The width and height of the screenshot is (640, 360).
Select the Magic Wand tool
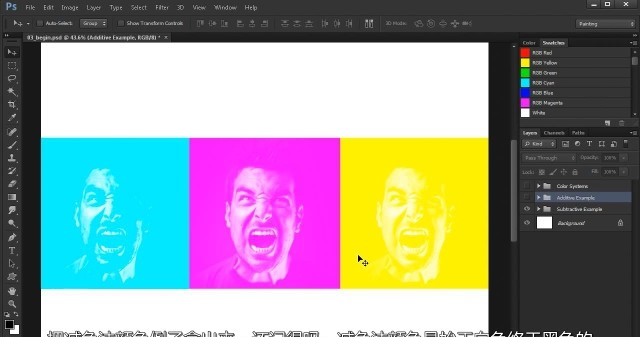(x=12, y=91)
